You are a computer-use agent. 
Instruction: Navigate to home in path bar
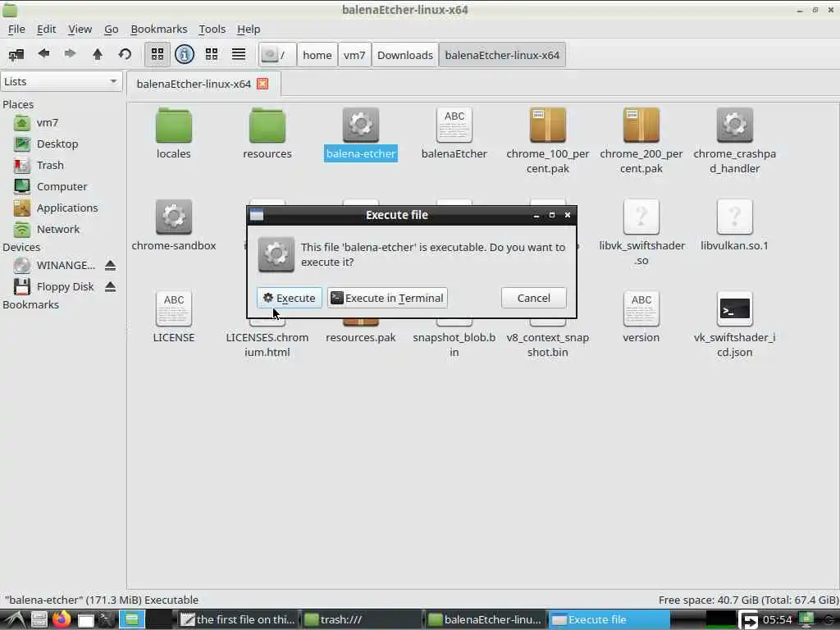317,55
